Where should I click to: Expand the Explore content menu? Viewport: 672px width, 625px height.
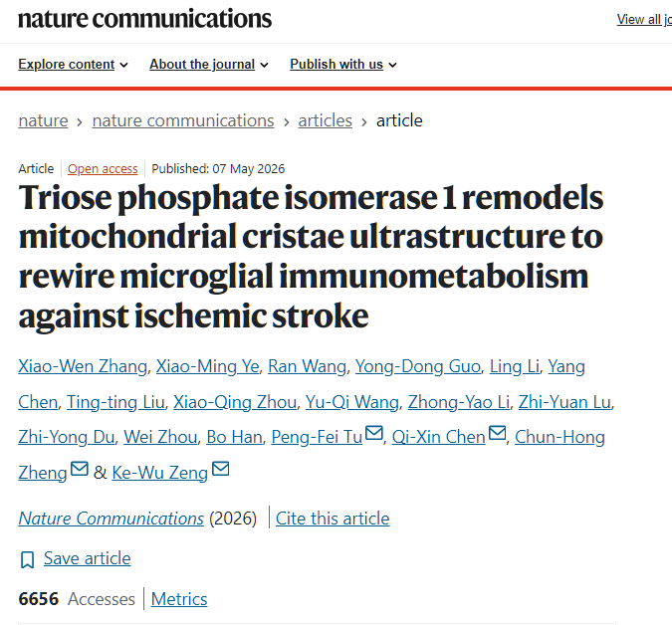click(x=73, y=65)
